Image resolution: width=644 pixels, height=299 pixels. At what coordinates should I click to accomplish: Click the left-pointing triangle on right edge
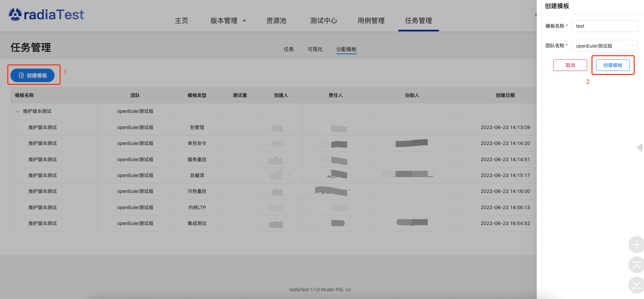pyautogui.click(x=640, y=148)
